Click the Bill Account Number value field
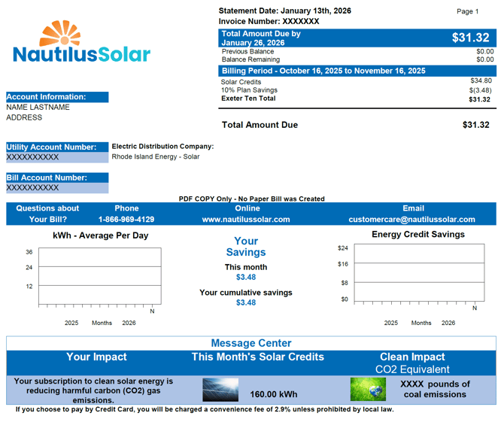The height and width of the screenshot is (425, 504). click(x=57, y=188)
